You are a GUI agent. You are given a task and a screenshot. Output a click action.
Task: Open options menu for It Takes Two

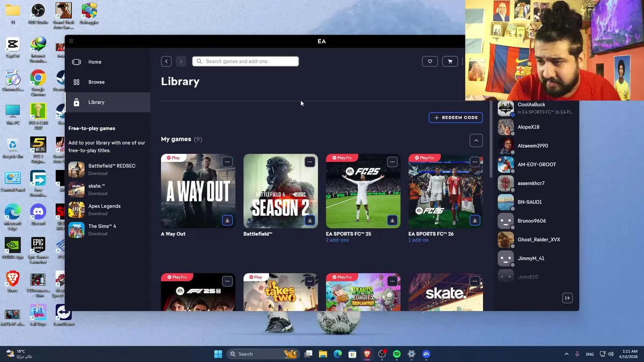pos(310,281)
